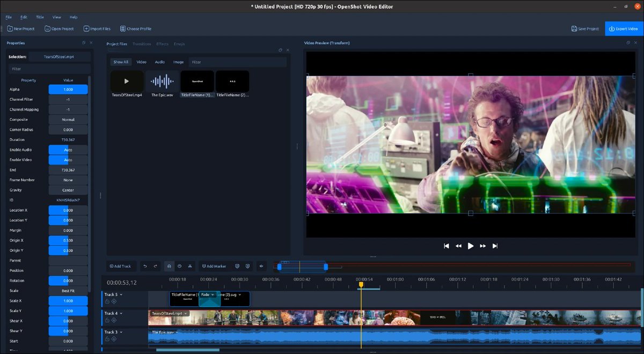This screenshot has height=354, width=644.
Task: Click Import Files in the toolbar
Action: point(97,28)
